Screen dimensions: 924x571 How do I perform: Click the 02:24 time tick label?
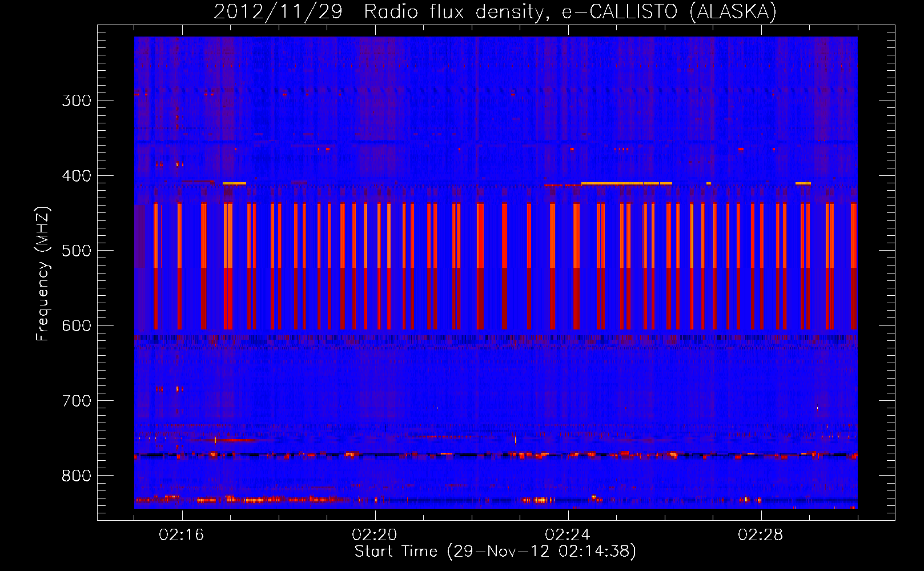pyautogui.click(x=568, y=535)
